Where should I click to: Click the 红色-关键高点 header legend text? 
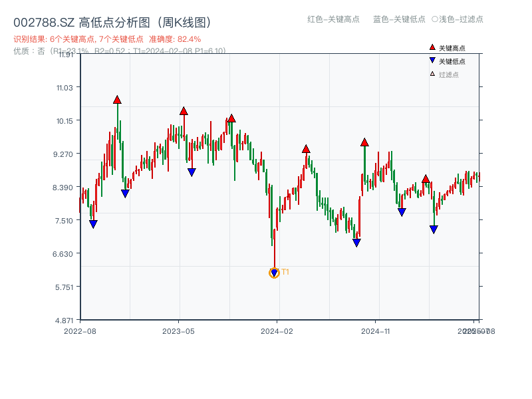333,19
